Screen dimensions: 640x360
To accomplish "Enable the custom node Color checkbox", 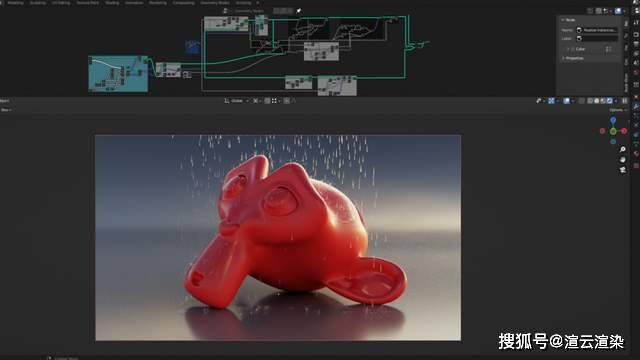I will (x=572, y=49).
